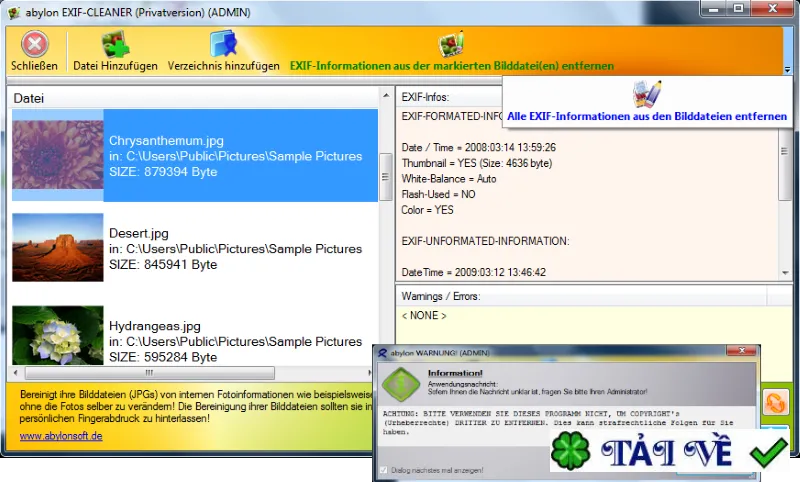Click the red Schließen icon
Image resolution: width=800 pixels, height=482 pixels.
pos(35,44)
